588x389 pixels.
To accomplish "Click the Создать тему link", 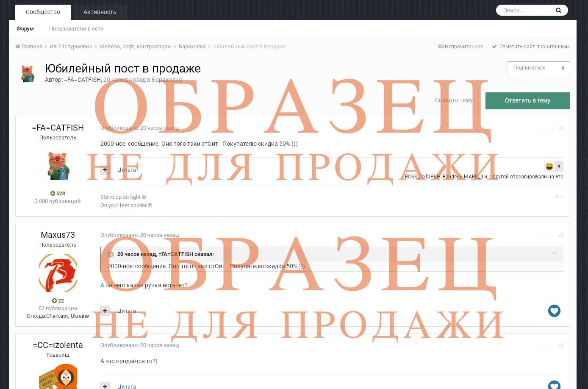I will [x=454, y=100].
